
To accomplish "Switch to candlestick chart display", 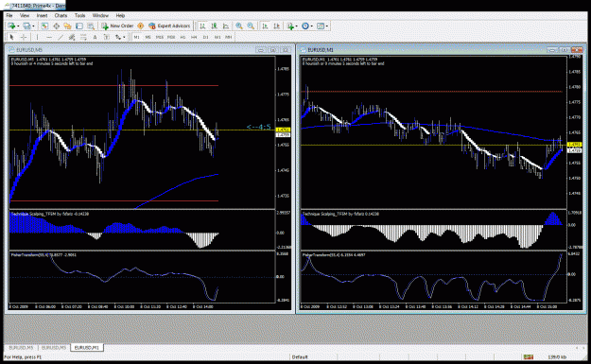I will click(214, 26).
